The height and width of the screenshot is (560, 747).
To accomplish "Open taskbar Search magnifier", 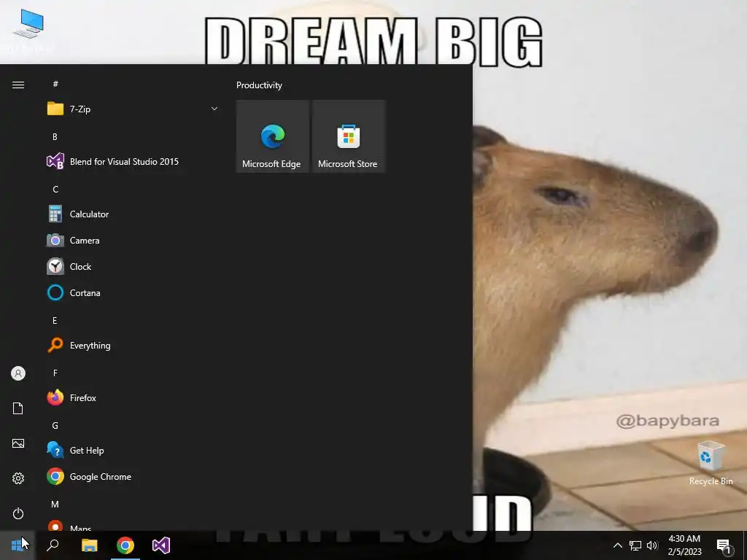I will [x=53, y=545].
